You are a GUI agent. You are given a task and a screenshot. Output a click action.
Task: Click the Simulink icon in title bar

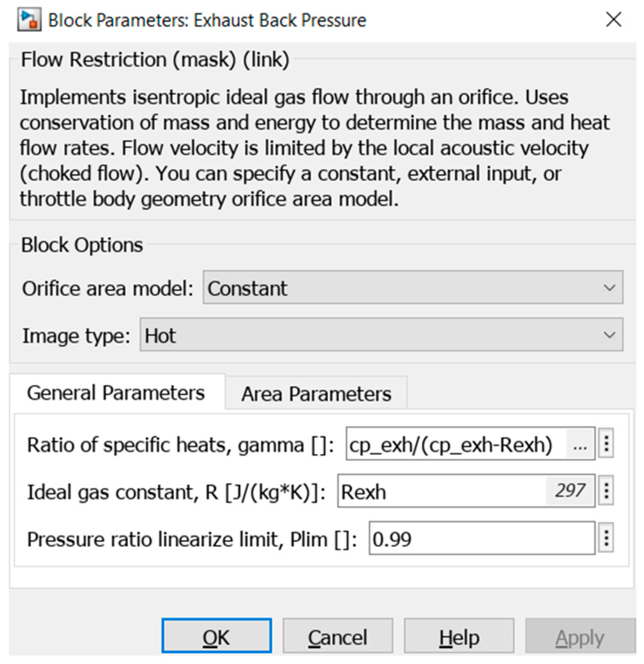[x=29, y=20]
